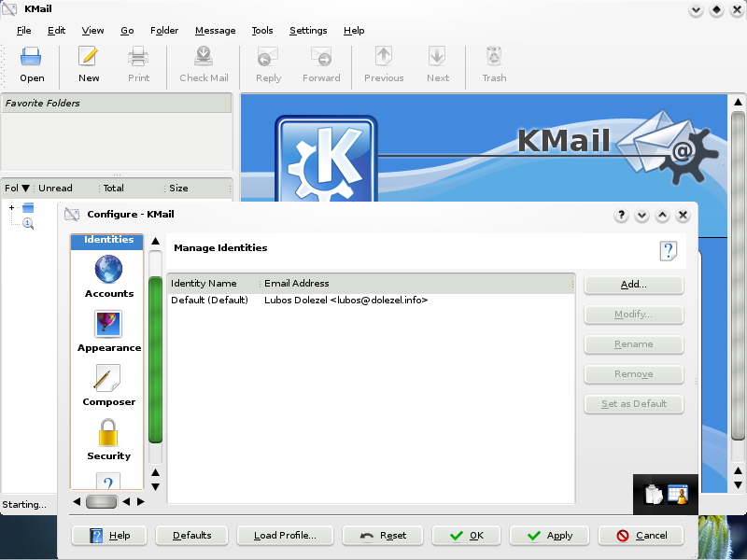Image resolution: width=747 pixels, height=560 pixels.
Task: Click the Size column header
Action: [197, 189]
